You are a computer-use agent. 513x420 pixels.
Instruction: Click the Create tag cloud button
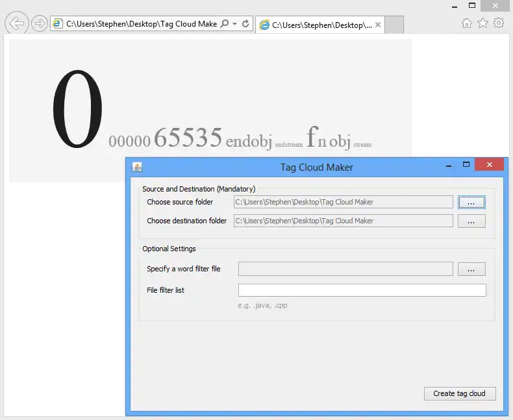click(460, 393)
